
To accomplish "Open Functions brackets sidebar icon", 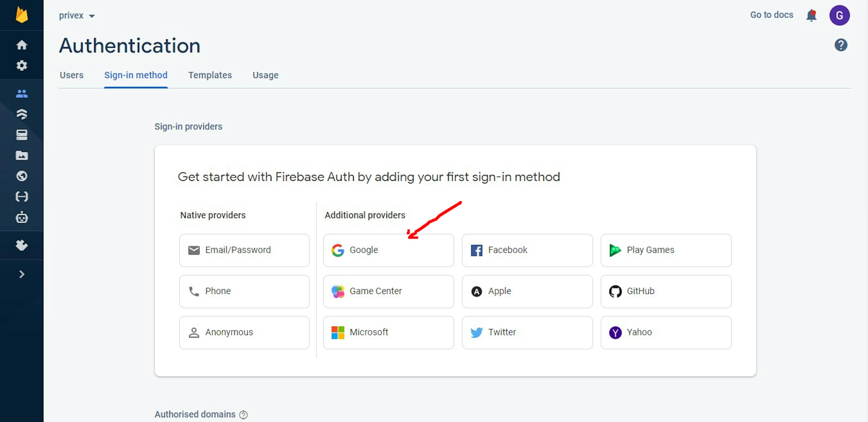I will pos(22,196).
